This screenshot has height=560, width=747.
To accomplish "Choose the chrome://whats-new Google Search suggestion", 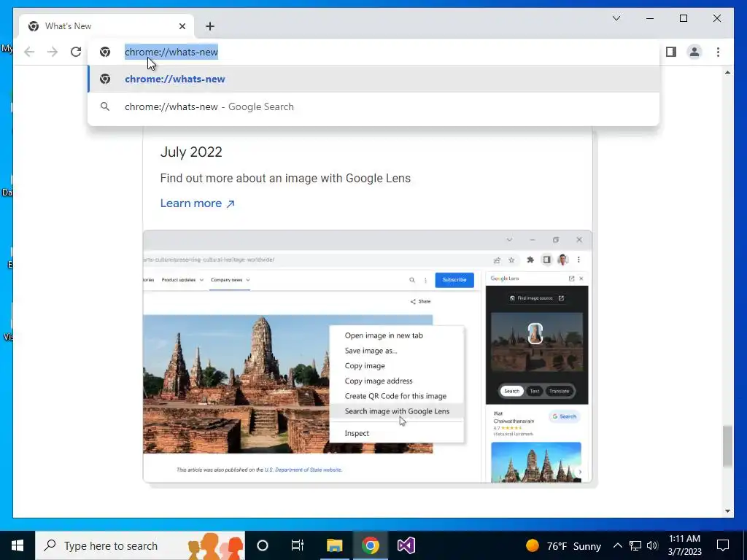I will pos(373,106).
